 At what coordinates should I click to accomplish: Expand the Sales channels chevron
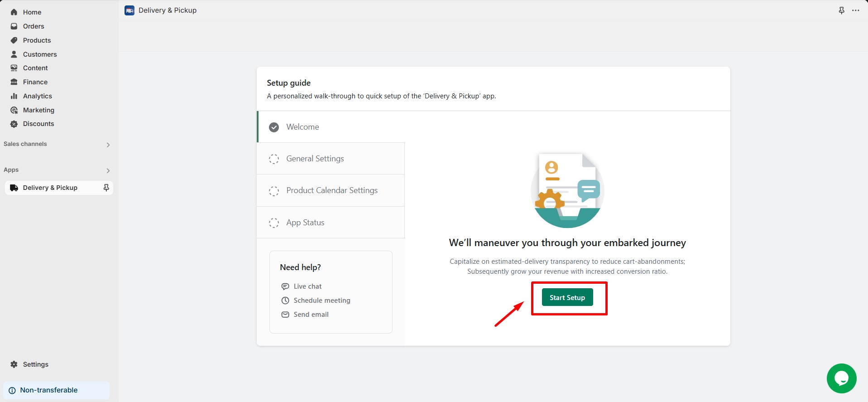tap(108, 145)
